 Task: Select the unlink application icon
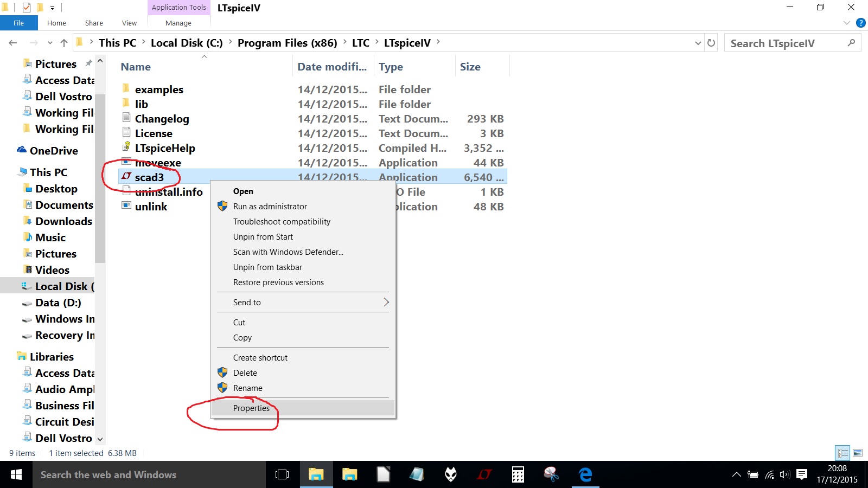pyautogui.click(x=126, y=206)
